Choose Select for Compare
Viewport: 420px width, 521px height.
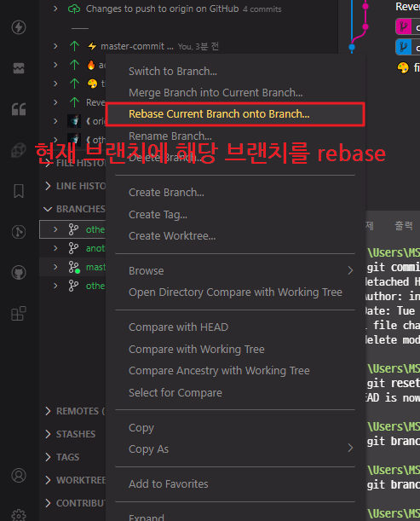tap(235, 393)
